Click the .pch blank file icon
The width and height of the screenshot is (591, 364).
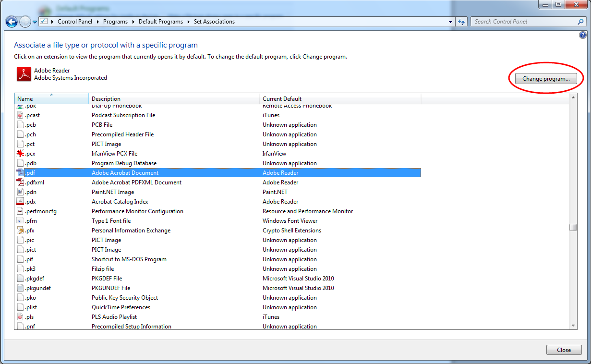[x=20, y=134]
